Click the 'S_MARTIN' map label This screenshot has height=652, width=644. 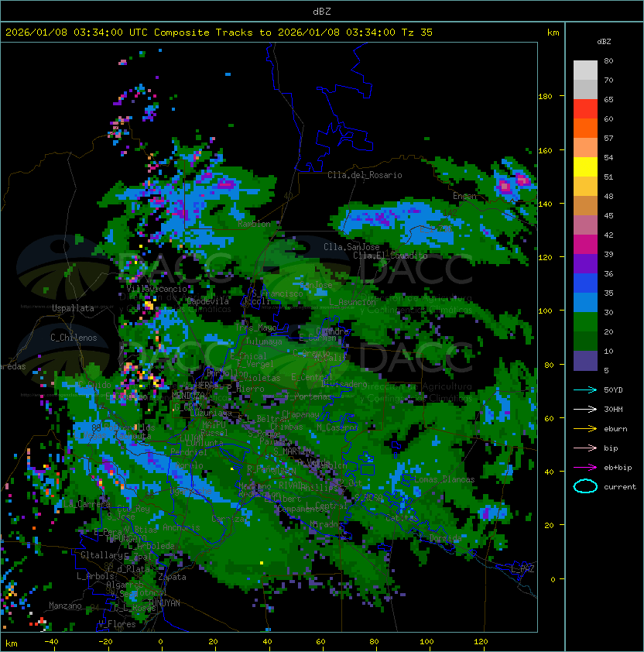(293, 451)
